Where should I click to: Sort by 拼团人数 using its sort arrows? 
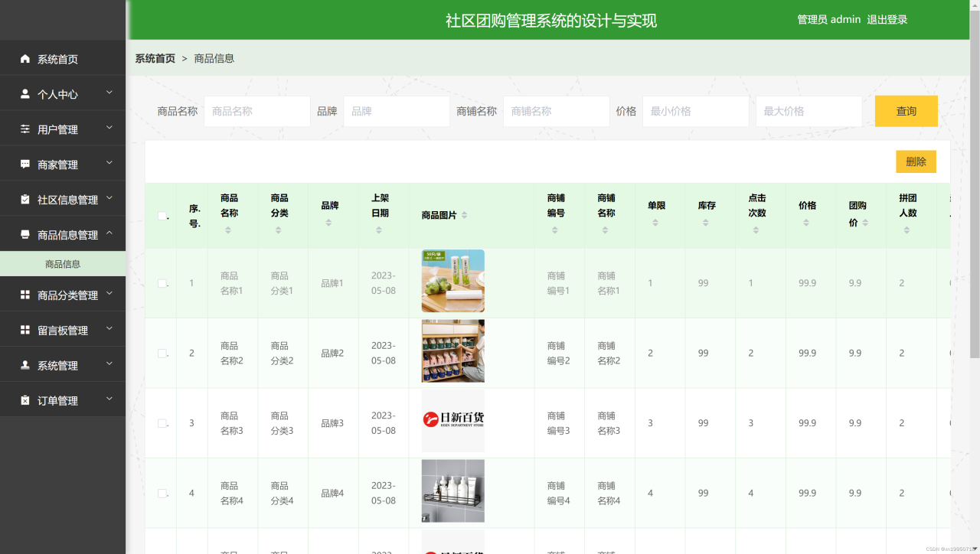[x=906, y=230]
